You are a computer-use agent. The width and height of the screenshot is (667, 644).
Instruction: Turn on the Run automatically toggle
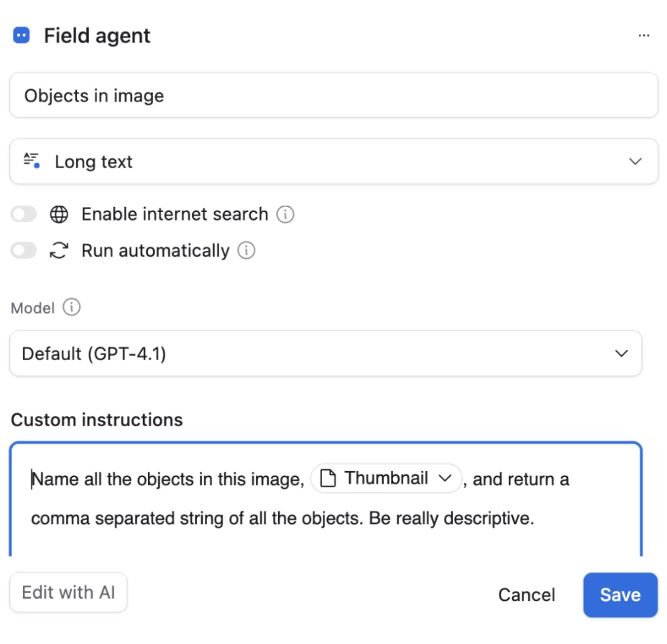24,250
